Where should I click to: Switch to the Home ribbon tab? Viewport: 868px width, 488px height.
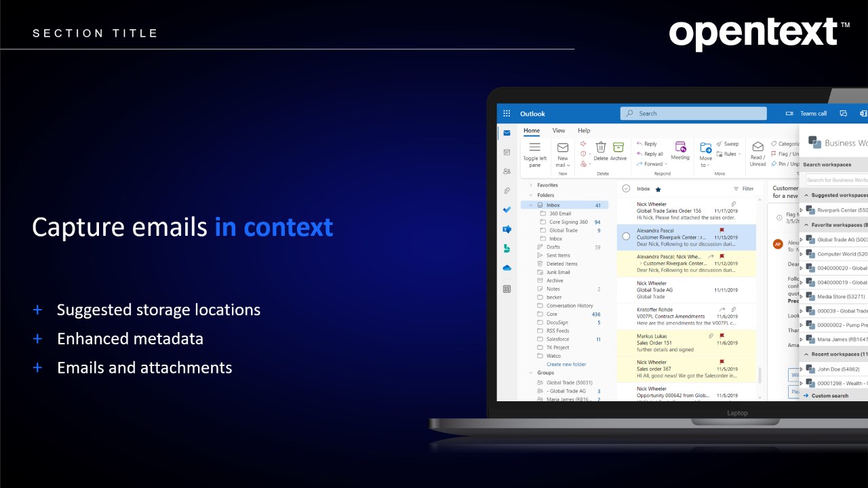pos(532,130)
